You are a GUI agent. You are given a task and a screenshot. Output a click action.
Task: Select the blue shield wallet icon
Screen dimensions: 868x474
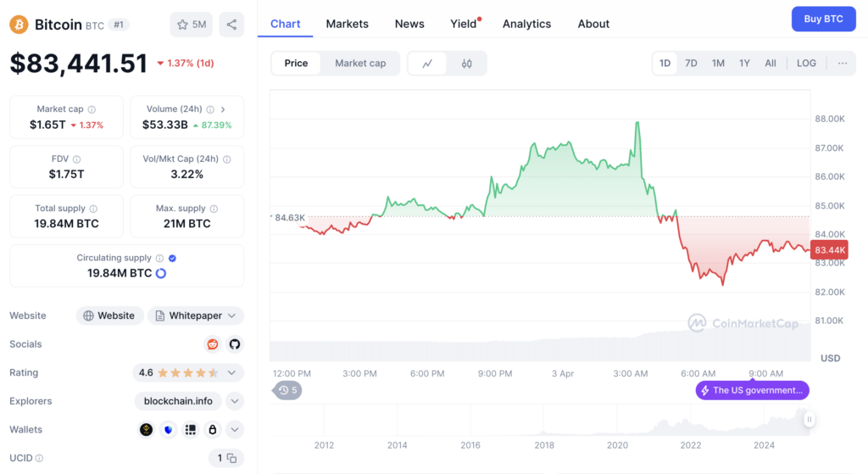tap(169, 430)
